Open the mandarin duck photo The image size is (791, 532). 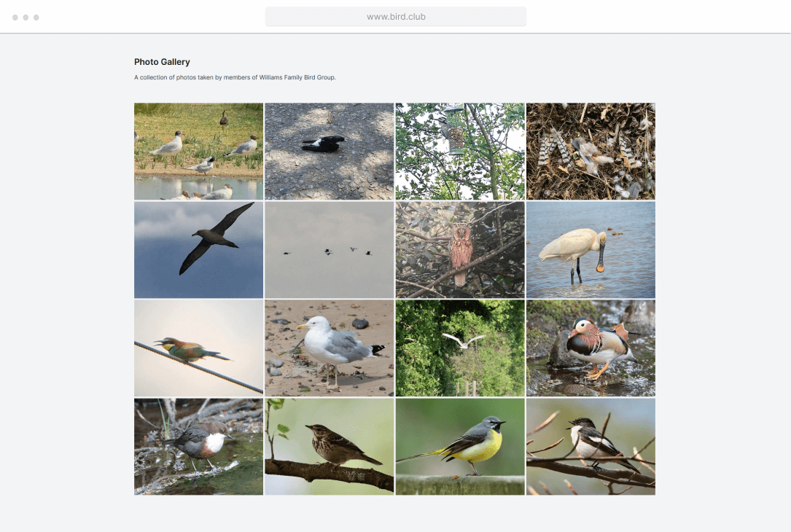pos(591,348)
